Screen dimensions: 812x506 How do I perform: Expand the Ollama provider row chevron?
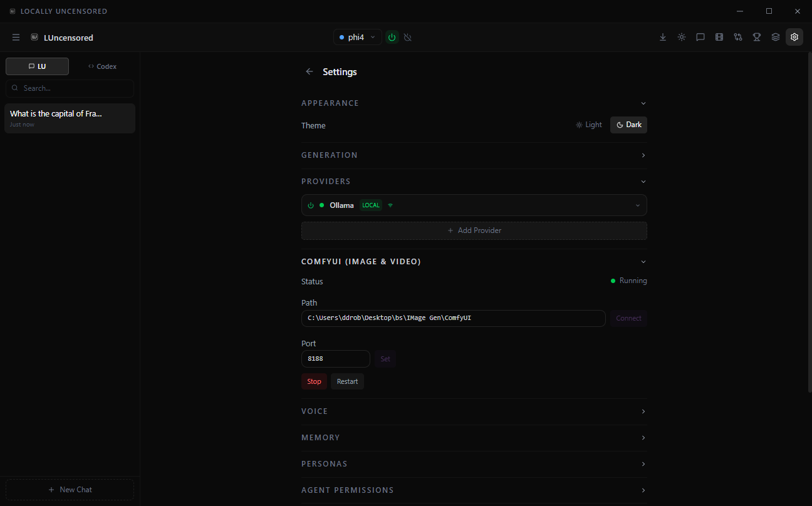pos(637,205)
